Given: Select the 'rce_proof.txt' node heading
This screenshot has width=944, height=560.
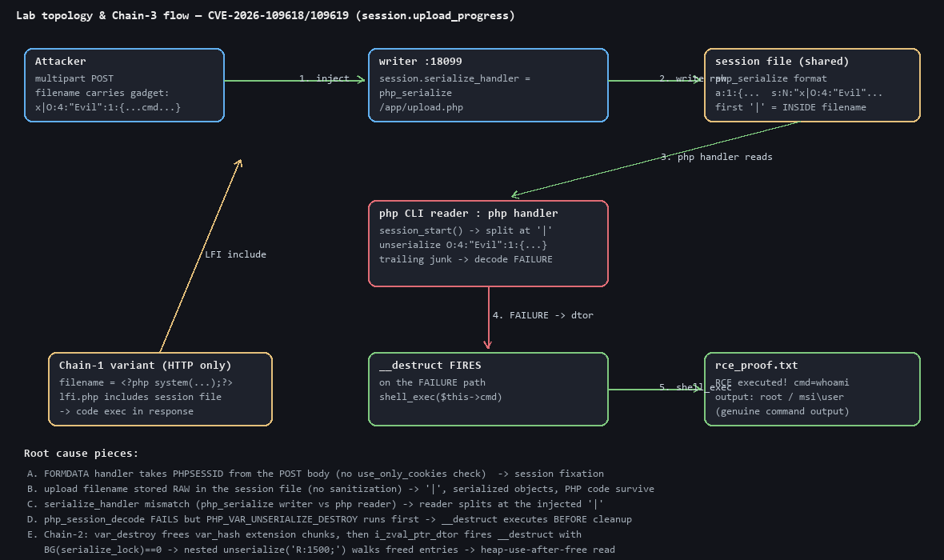Looking at the screenshot, I should [756, 366].
